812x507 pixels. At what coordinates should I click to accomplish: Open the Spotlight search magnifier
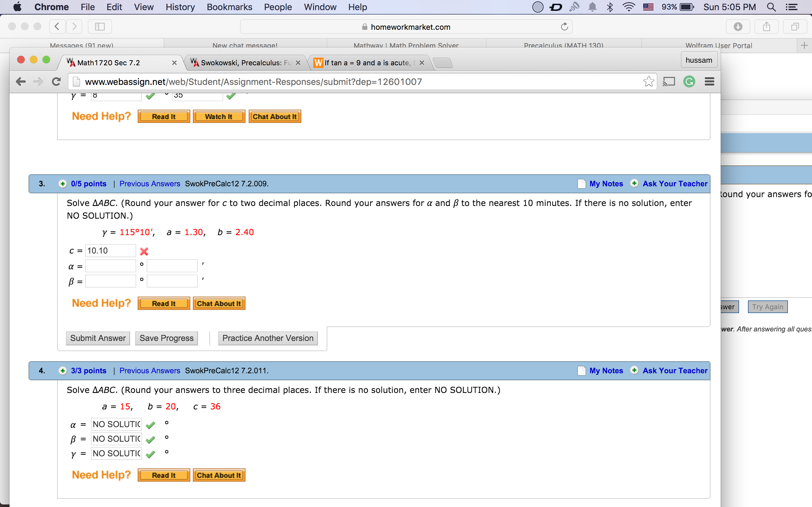coord(771,7)
